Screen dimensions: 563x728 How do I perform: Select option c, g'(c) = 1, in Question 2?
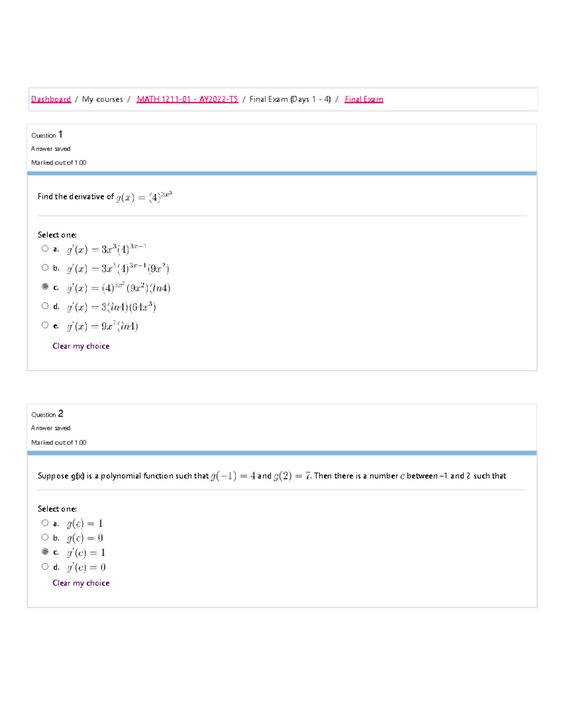(x=45, y=552)
